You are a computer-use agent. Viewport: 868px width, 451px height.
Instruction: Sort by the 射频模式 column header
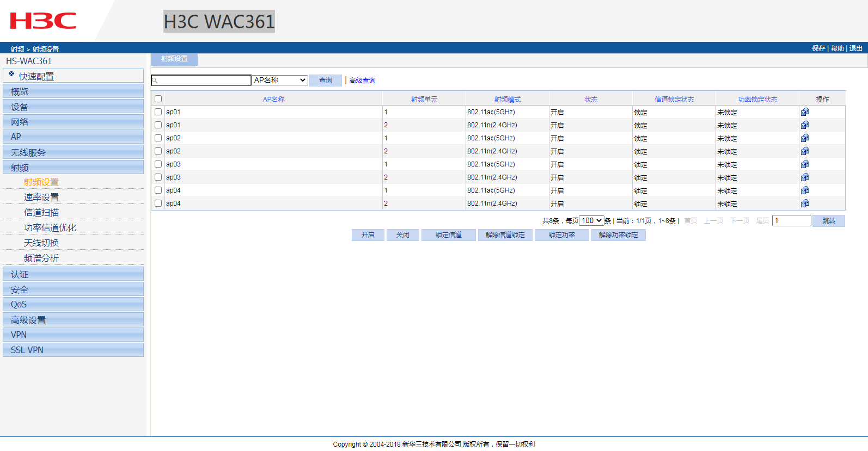(508, 100)
